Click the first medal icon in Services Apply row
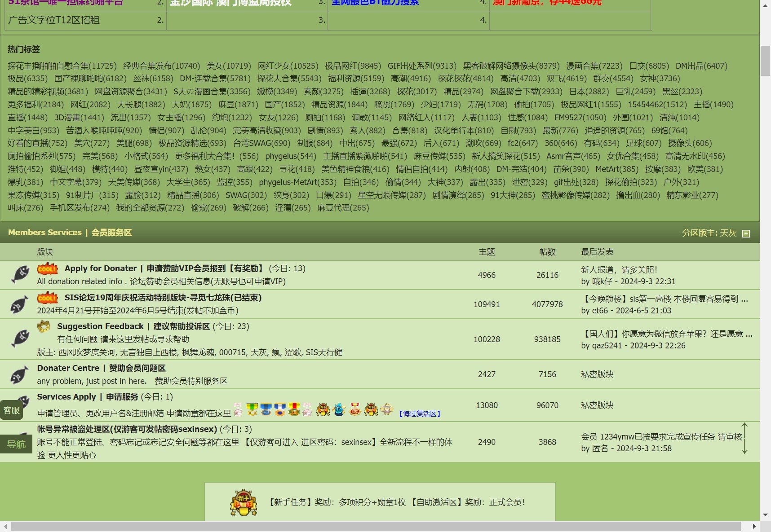771x532 pixels. tap(238, 409)
